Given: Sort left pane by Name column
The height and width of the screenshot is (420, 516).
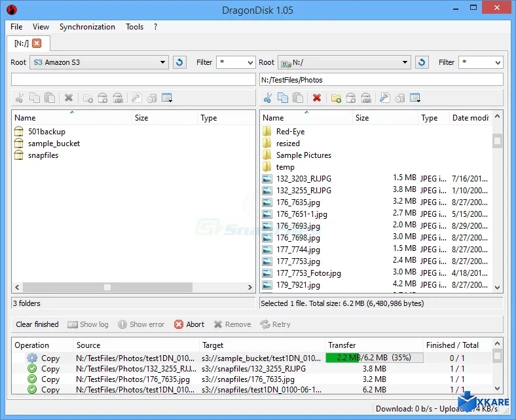Looking at the screenshot, I should tap(73, 118).
